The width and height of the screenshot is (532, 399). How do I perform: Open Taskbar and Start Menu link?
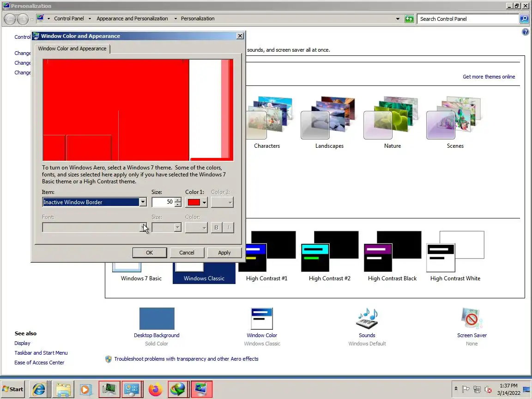point(41,353)
